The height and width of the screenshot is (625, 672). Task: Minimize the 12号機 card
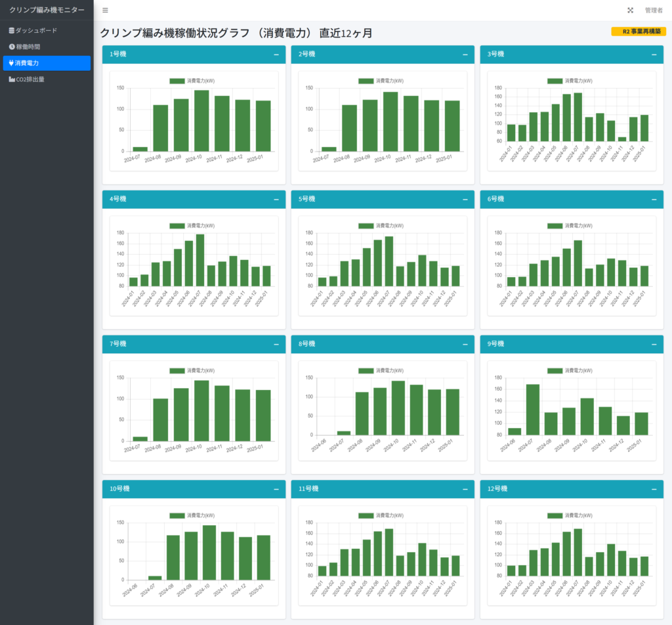(x=654, y=490)
